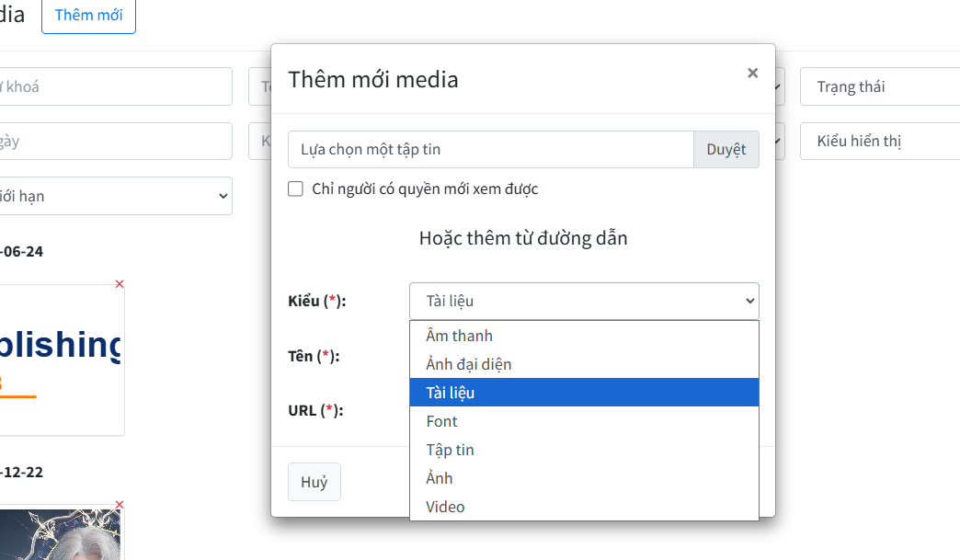
Task: Open the publishing logo thumbnail
Action: 62,360
